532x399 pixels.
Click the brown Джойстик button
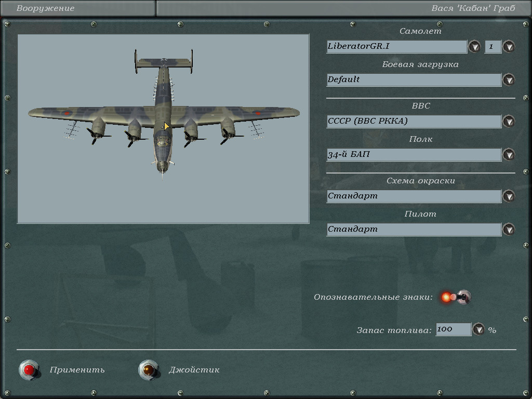(148, 370)
